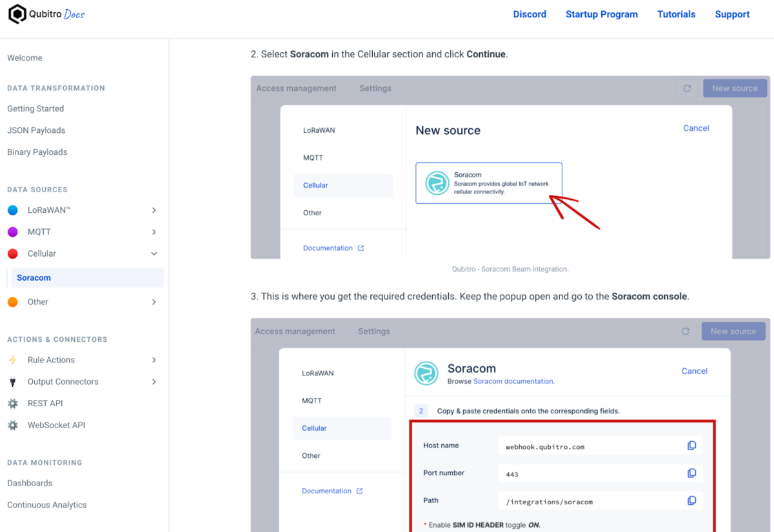Copy the Host name using its copy icon
774x532 pixels.
coord(692,445)
